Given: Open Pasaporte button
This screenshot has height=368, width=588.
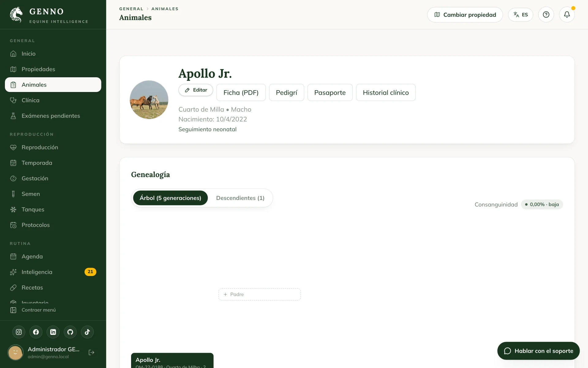Looking at the screenshot, I should (x=330, y=93).
